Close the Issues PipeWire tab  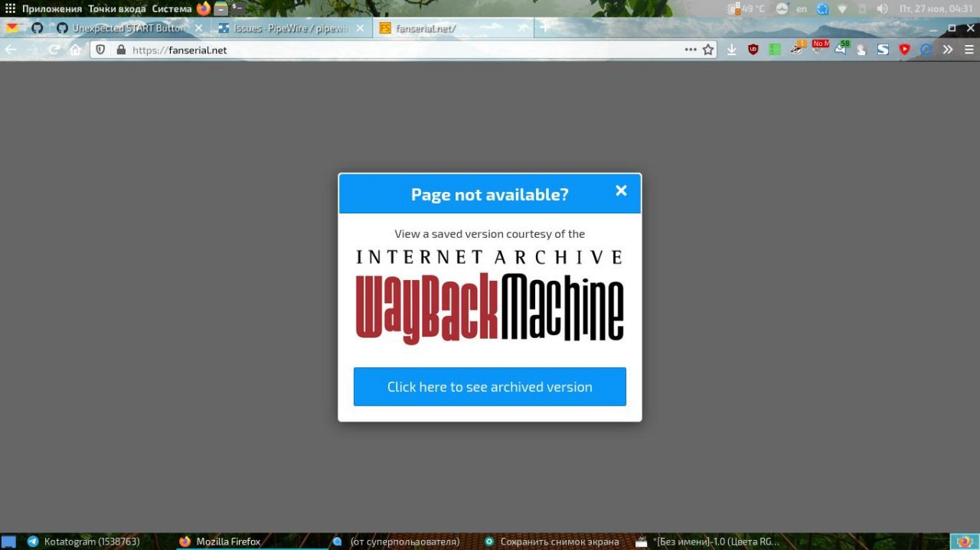361,28
